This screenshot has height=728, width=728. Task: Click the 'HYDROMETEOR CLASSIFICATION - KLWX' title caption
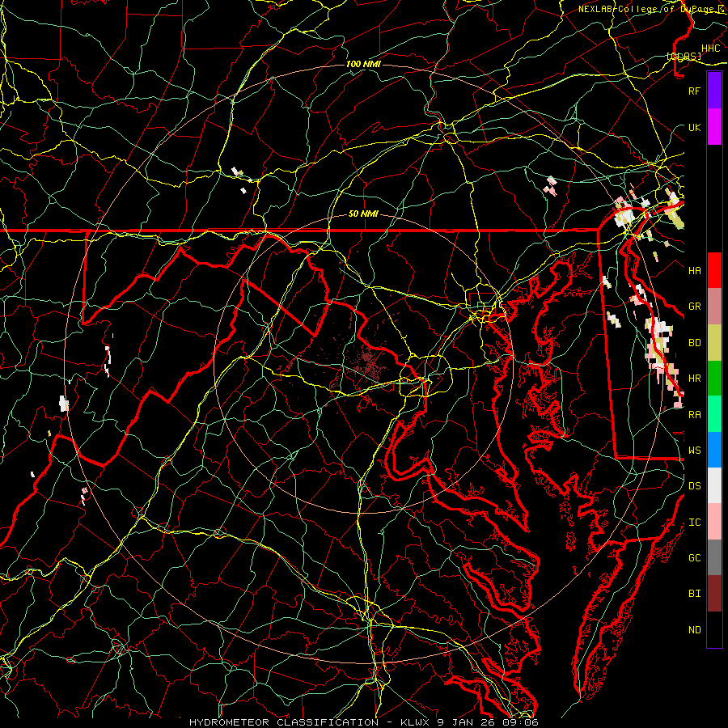pos(311,722)
